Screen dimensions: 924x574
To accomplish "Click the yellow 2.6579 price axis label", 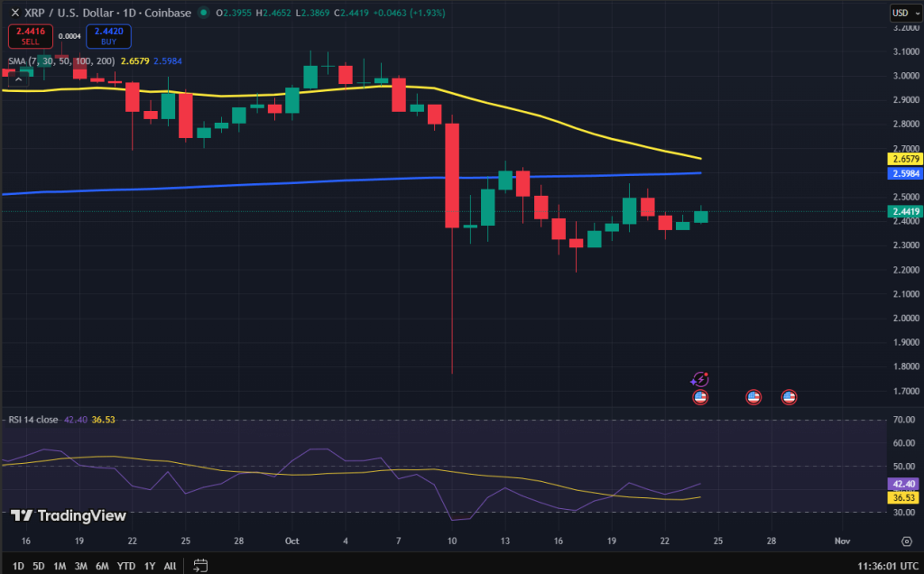I will pyautogui.click(x=904, y=159).
